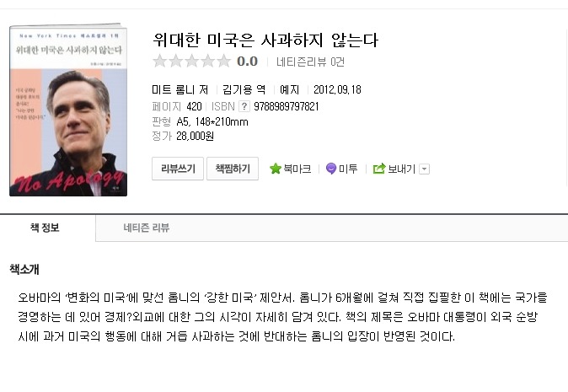This screenshot has width=568, height=392.
Task: Click the green bookmark star icon
Action: [276, 169]
